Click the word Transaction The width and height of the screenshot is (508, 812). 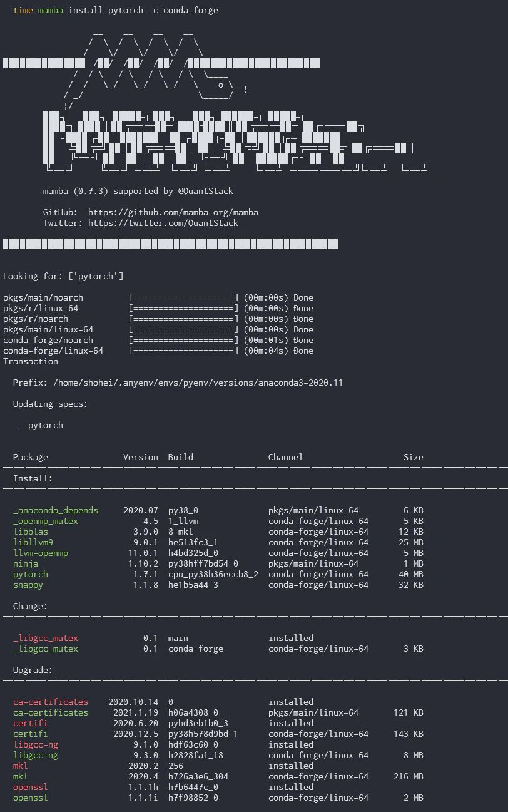pyautogui.click(x=31, y=361)
